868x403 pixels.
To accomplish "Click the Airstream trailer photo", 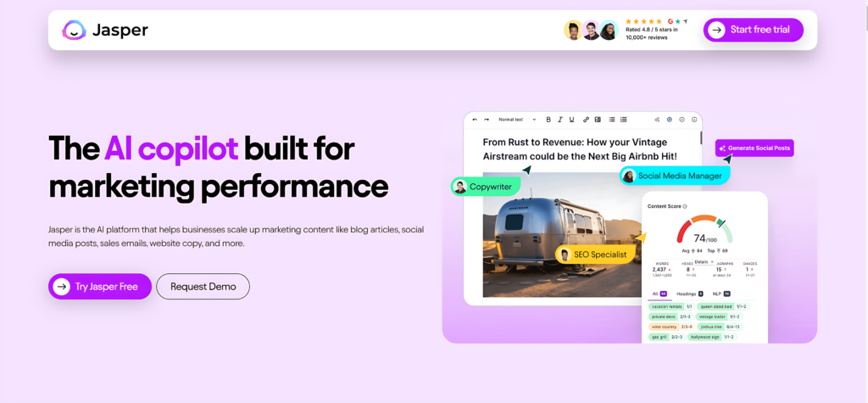I will point(562,234).
